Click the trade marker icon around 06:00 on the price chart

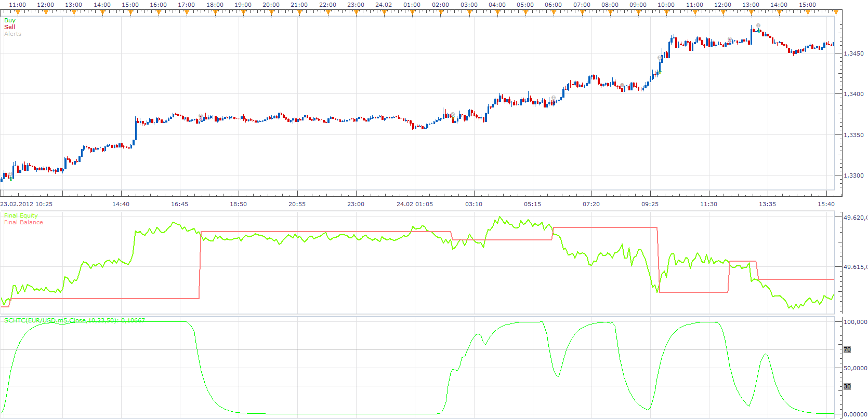[554, 98]
